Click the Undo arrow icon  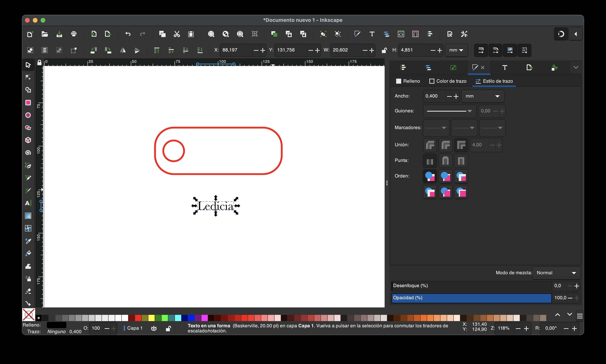(x=128, y=34)
